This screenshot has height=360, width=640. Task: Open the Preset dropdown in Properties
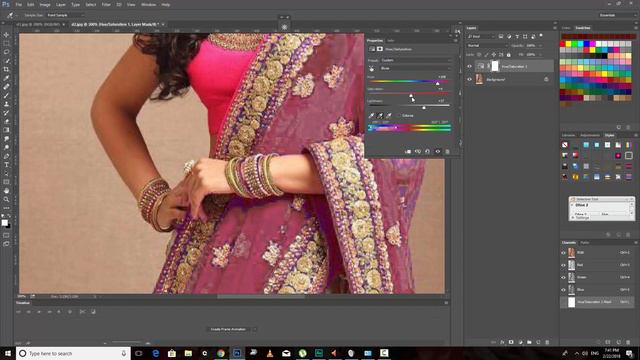point(416,60)
